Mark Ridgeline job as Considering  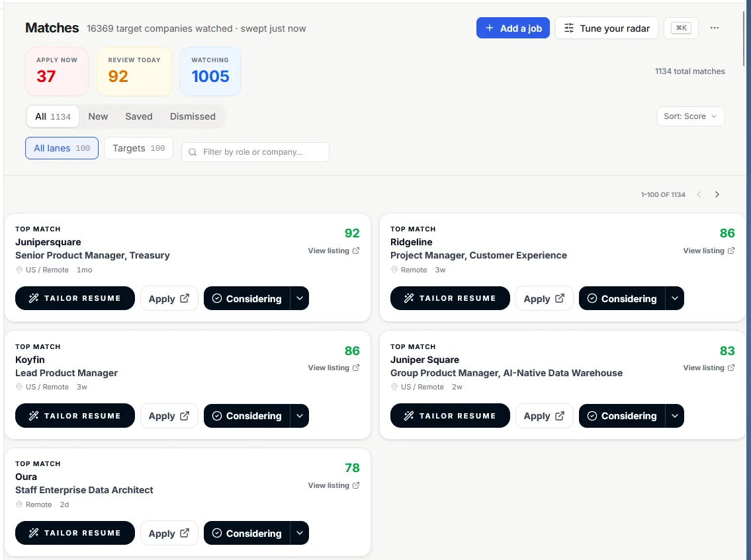coord(622,298)
